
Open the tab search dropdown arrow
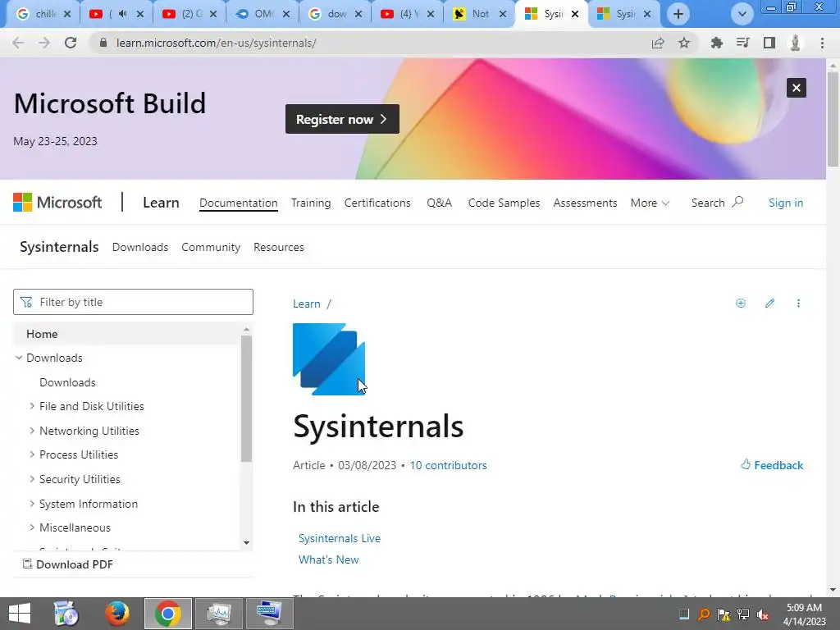[742, 14]
